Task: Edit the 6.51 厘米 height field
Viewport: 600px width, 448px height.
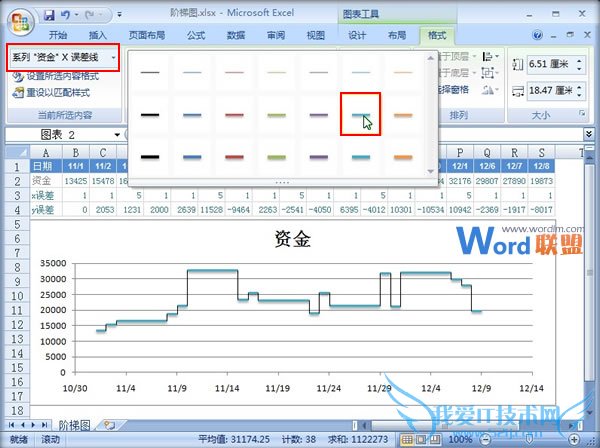Action: coord(551,64)
